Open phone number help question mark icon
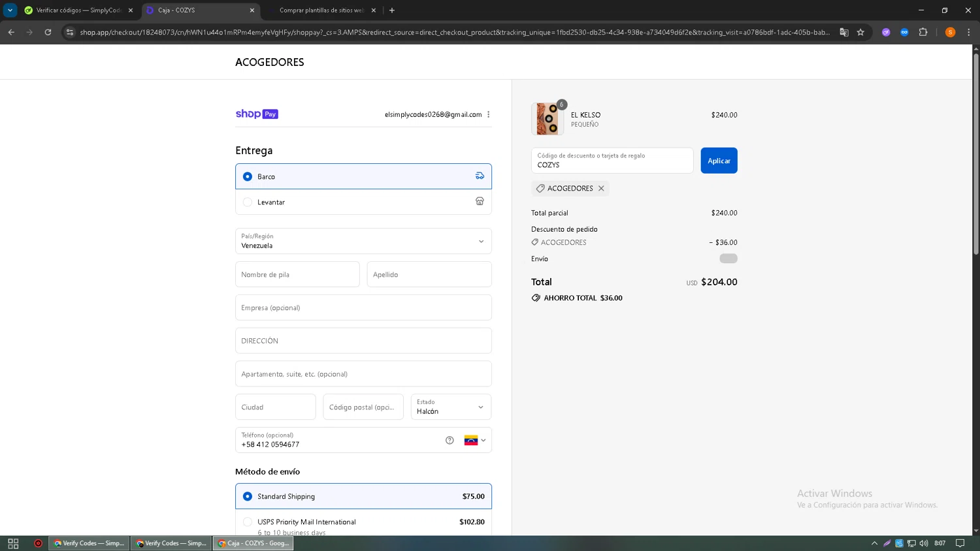980x551 pixels. (449, 440)
